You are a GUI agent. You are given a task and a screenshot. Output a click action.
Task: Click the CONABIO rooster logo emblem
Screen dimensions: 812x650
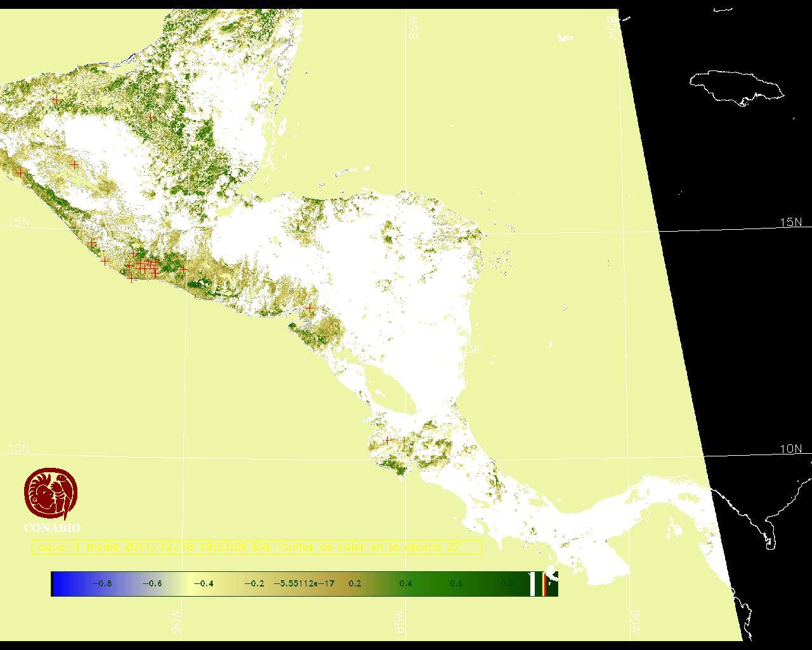[51, 494]
